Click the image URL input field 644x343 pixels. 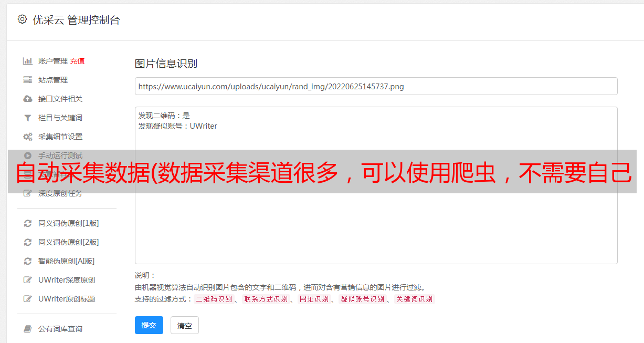pos(376,86)
